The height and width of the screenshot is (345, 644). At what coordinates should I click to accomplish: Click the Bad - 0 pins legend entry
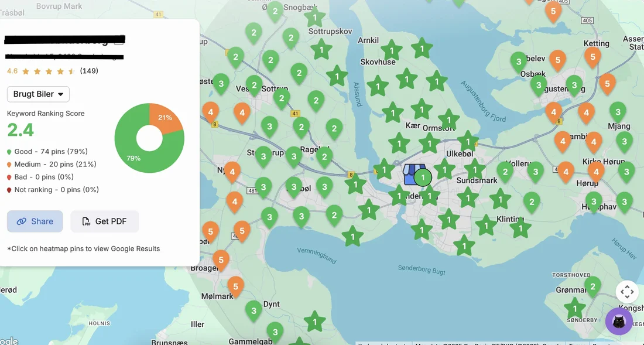tap(40, 177)
